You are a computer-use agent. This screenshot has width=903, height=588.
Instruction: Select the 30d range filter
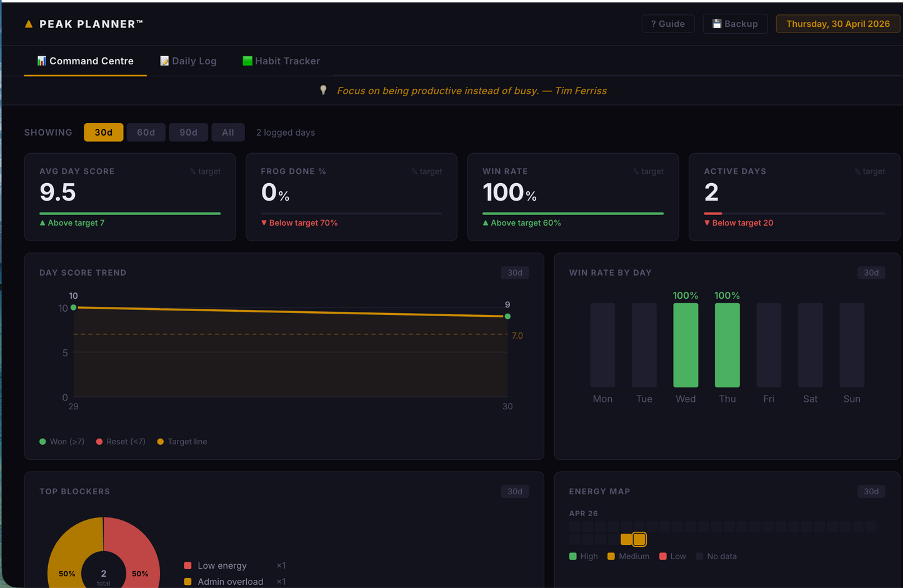coord(104,132)
